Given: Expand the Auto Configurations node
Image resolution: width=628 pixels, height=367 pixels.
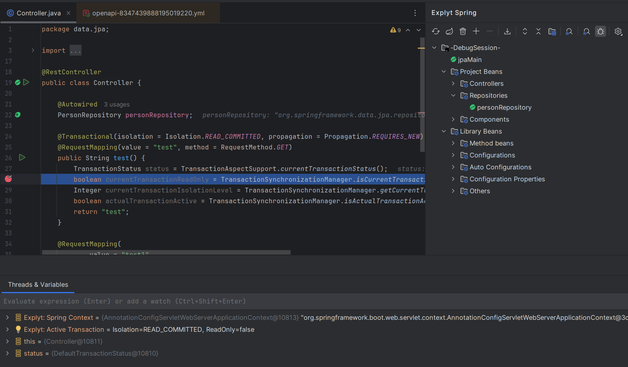Looking at the screenshot, I should click(x=453, y=167).
